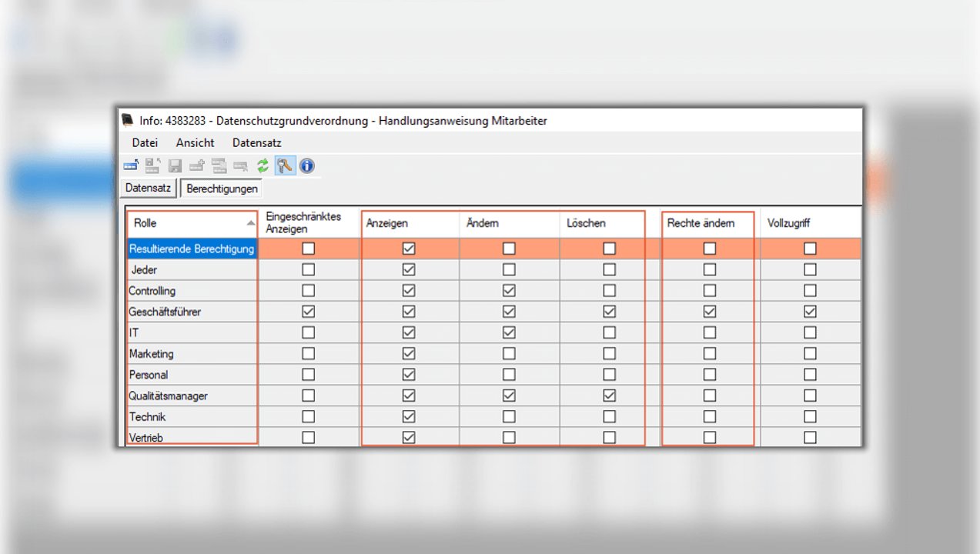The width and height of the screenshot is (980, 554).
Task: Click the duplicate records toolbar icon
Action: [x=219, y=165]
